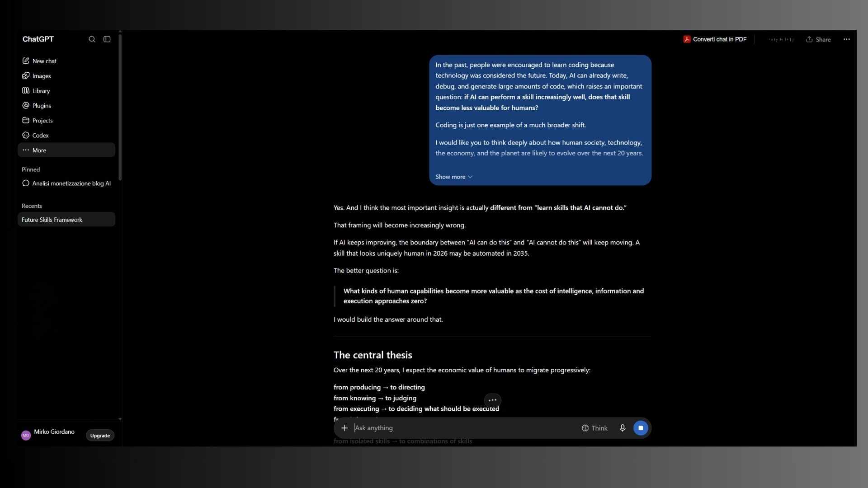Click the New chat pencil icon
The image size is (868, 488).
[26, 61]
